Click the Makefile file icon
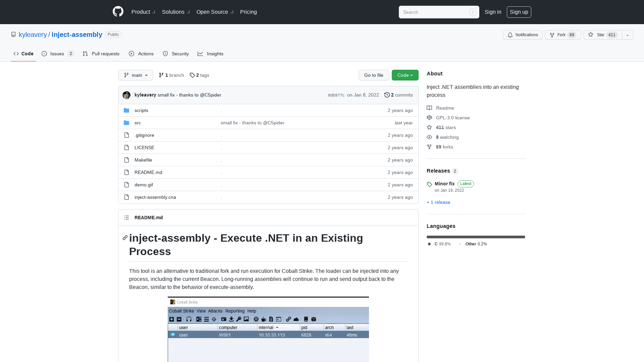The height and width of the screenshot is (362, 644). click(126, 160)
